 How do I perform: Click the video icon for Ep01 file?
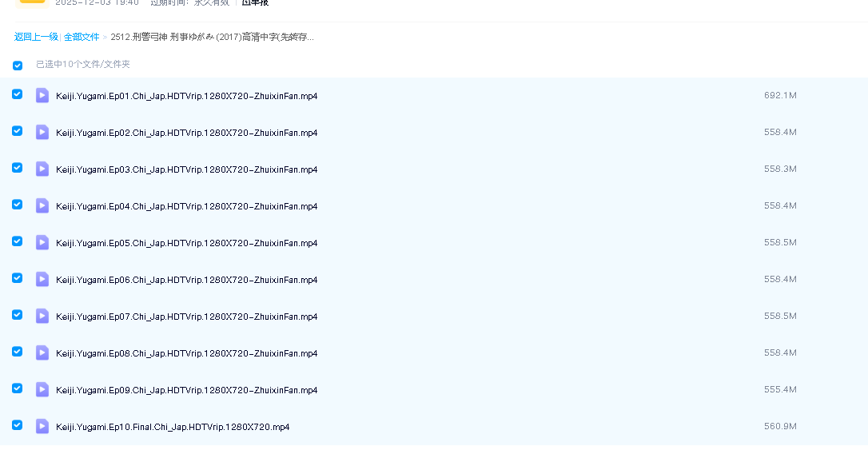point(42,96)
